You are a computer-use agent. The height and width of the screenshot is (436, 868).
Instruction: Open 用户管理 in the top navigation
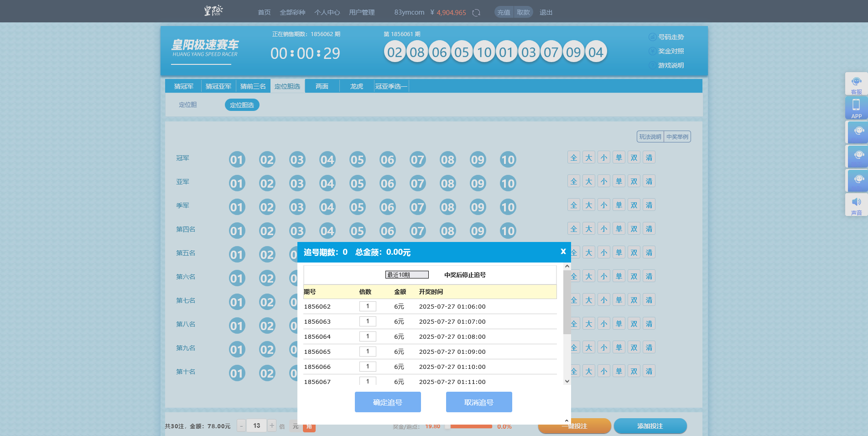[362, 12]
